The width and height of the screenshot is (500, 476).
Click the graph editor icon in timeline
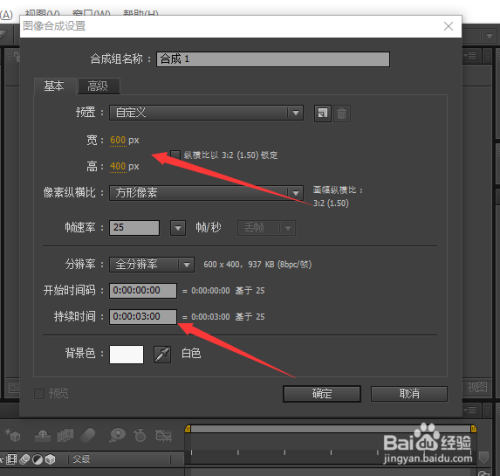[163, 435]
